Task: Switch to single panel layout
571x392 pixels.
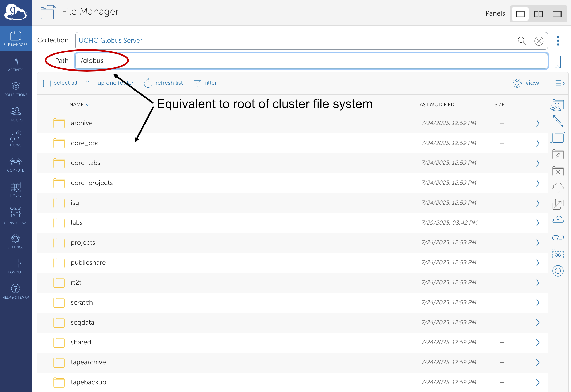Action: pyautogui.click(x=520, y=14)
